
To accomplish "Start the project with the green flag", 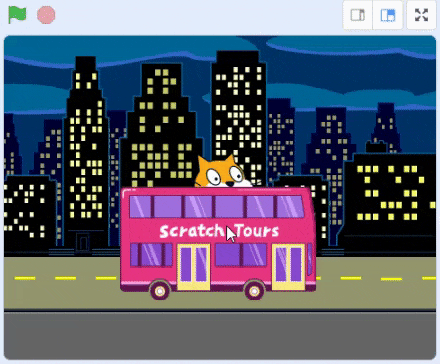I will [x=17, y=15].
